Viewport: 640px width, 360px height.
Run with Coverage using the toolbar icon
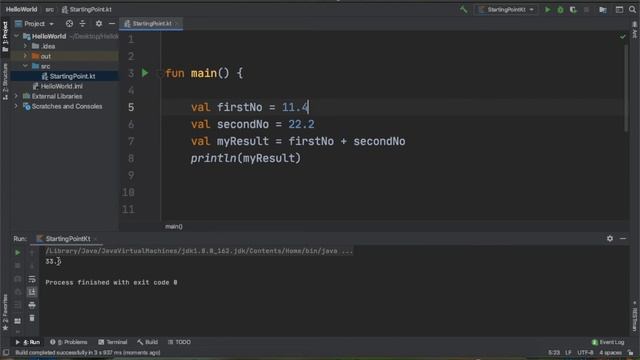[x=573, y=9]
